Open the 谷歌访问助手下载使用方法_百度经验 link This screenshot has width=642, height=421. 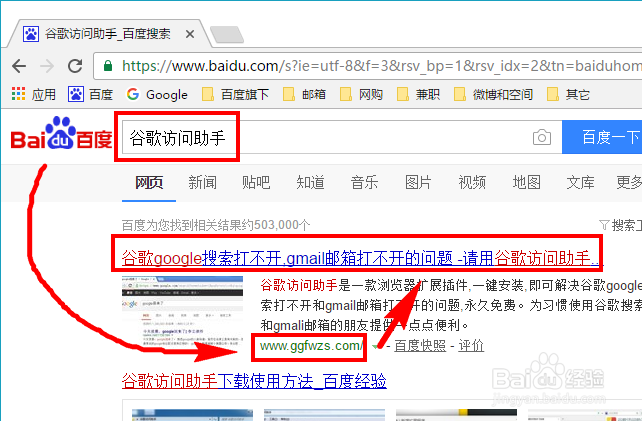pos(254,381)
